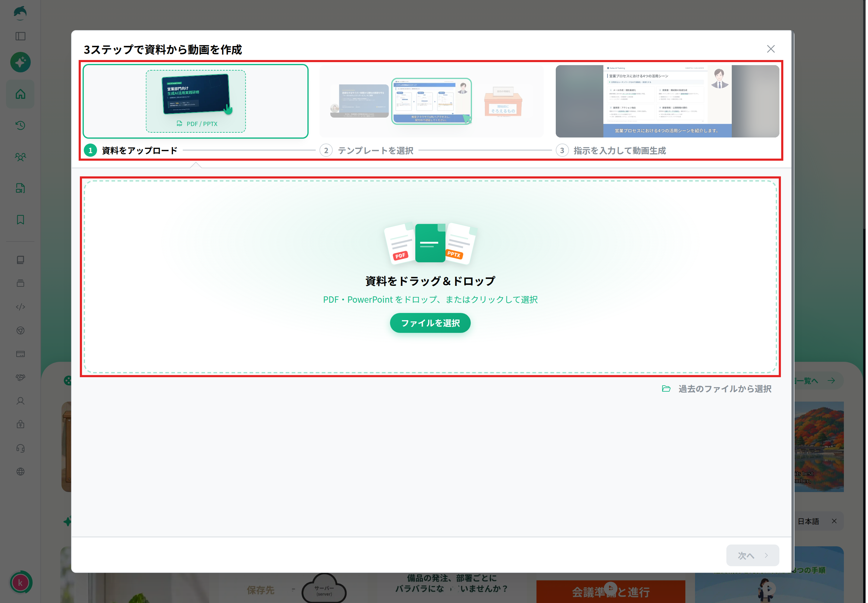Close the 3ステップ dialog with X
This screenshot has width=868, height=603.
[771, 49]
